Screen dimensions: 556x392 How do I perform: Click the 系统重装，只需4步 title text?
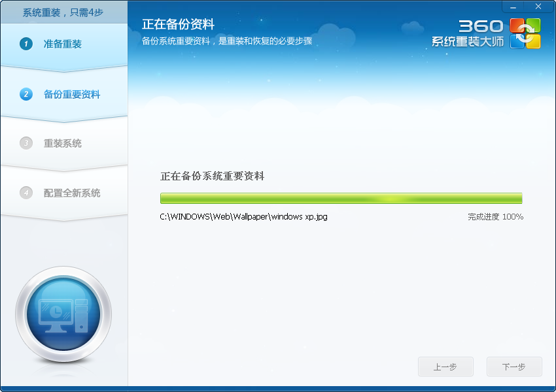click(63, 12)
